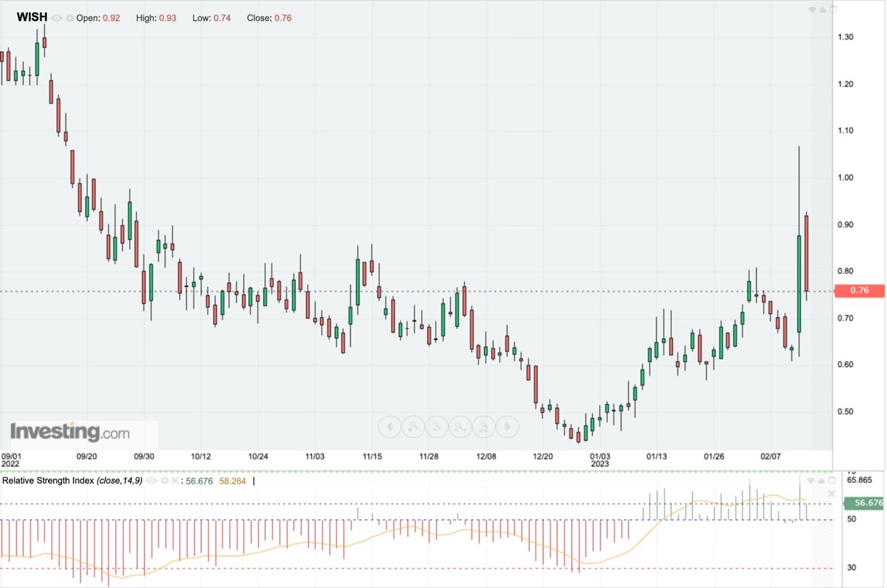Click the 1.30 price axis label
This screenshot has width=887, height=588.
845,37
